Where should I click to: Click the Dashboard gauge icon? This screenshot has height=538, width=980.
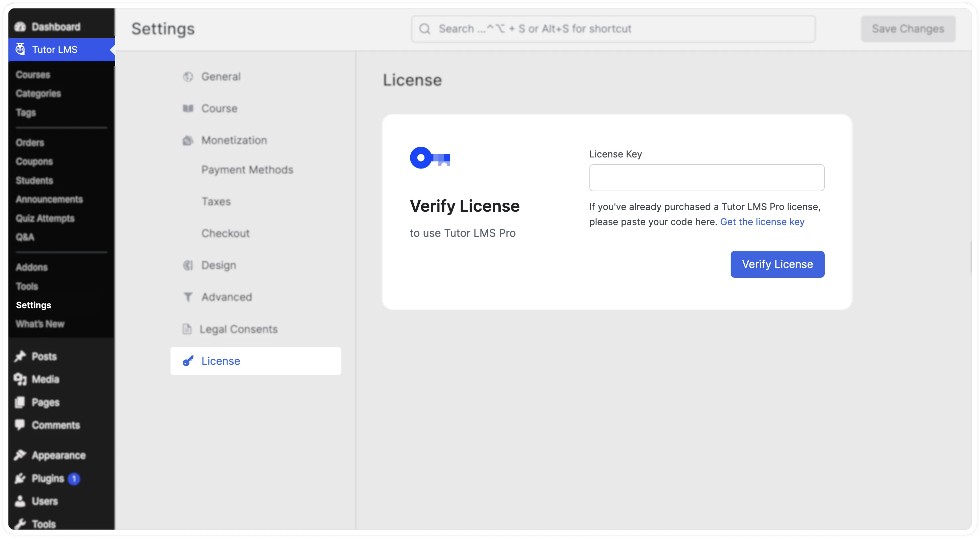20,27
